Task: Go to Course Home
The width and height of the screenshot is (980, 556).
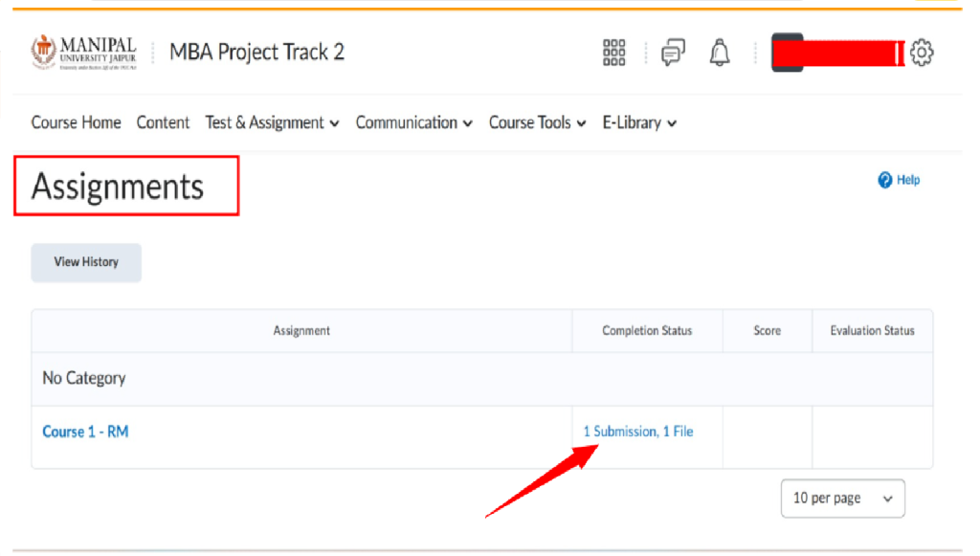Action: 77,122
